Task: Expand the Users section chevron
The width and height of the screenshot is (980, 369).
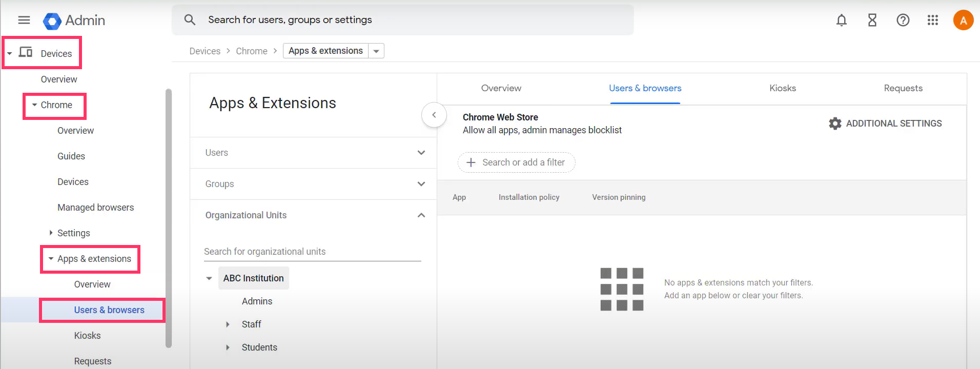Action: [421, 153]
